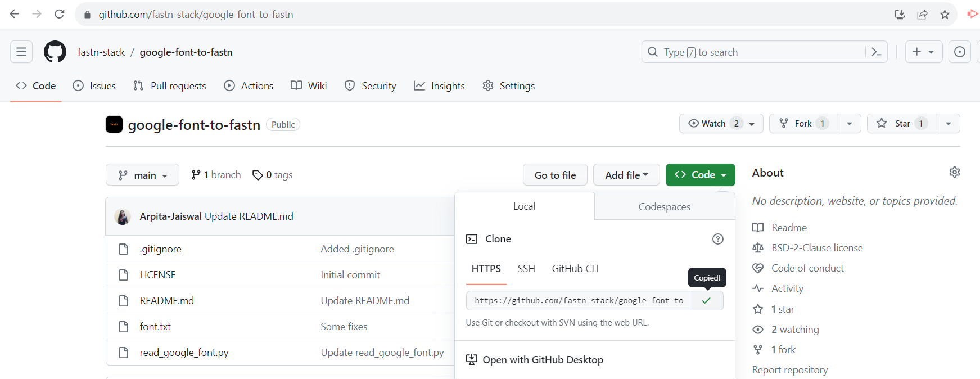Click the fastn-stack owner link

click(101, 52)
